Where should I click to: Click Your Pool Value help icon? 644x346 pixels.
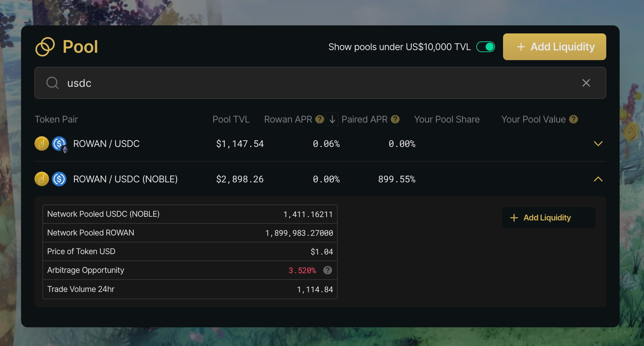click(x=574, y=119)
